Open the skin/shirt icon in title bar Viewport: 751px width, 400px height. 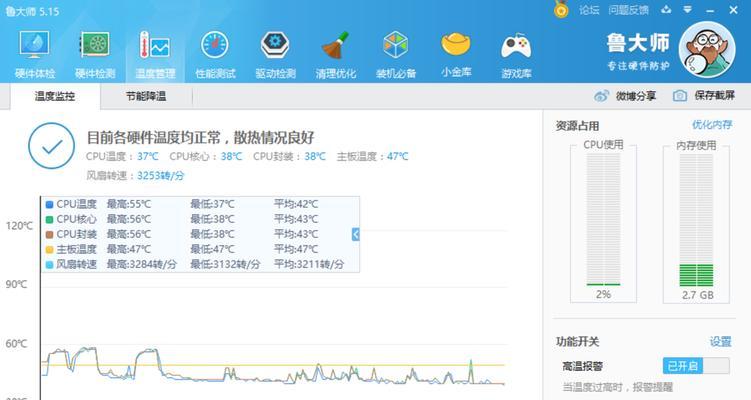pos(666,9)
